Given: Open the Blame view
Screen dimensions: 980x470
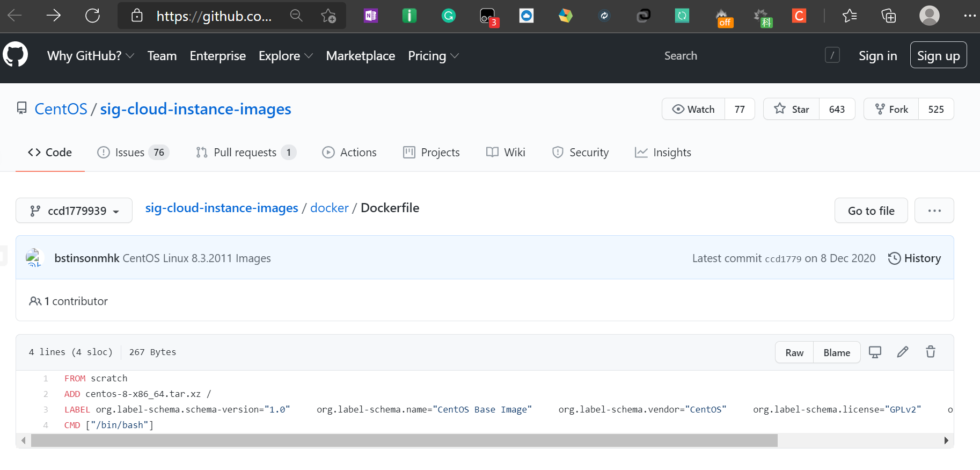Looking at the screenshot, I should click(x=837, y=352).
